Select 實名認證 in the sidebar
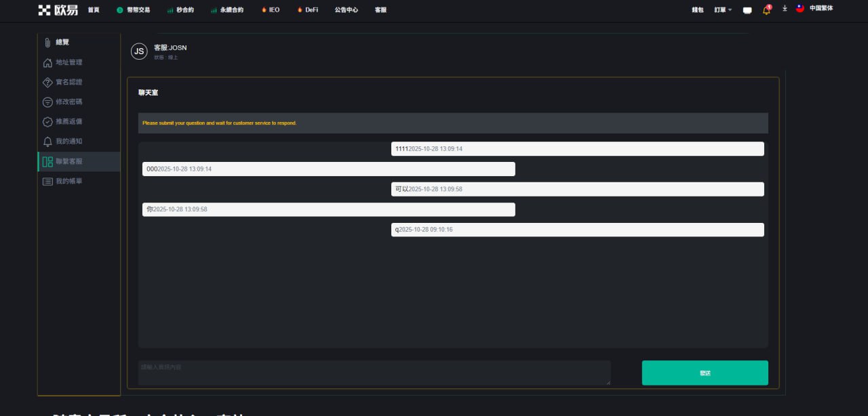Screen dimensions: 868x416 [68, 82]
